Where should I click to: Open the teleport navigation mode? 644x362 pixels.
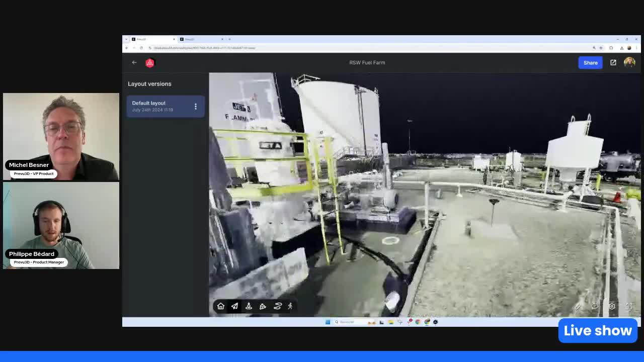pos(249,306)
